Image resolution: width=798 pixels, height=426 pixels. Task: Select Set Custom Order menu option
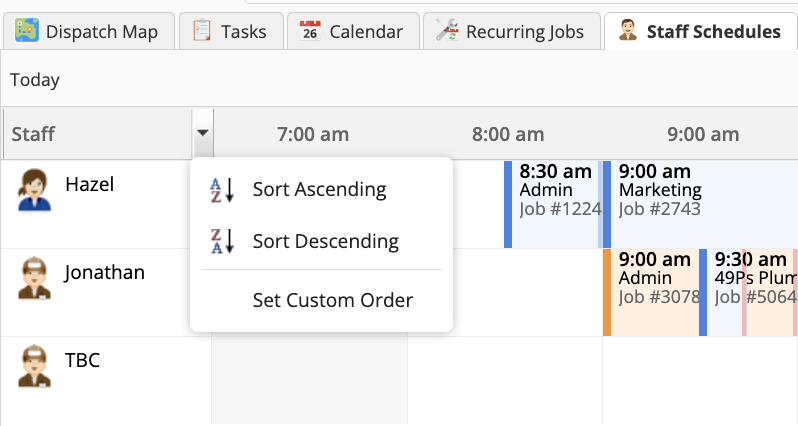(x=332, y=300)
